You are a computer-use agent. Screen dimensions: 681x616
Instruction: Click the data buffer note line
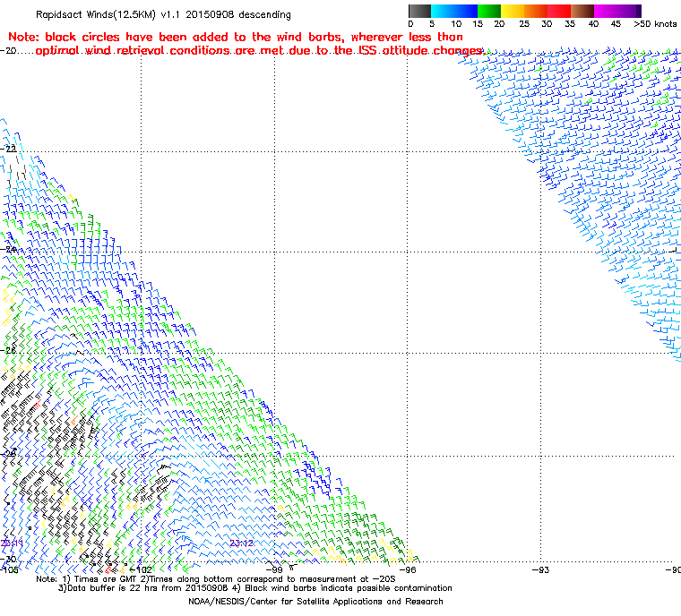tap(255, 588)
